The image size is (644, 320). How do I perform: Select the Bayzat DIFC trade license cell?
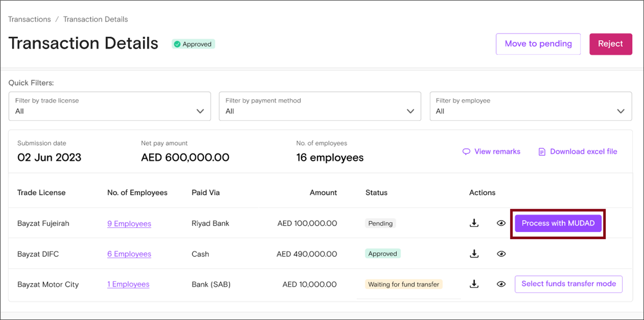(x=38, y=254)
